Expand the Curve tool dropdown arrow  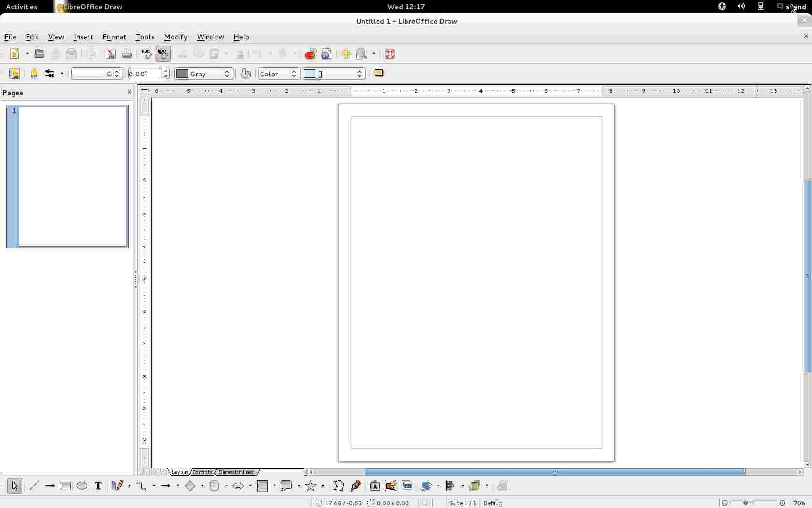[129, 486]
